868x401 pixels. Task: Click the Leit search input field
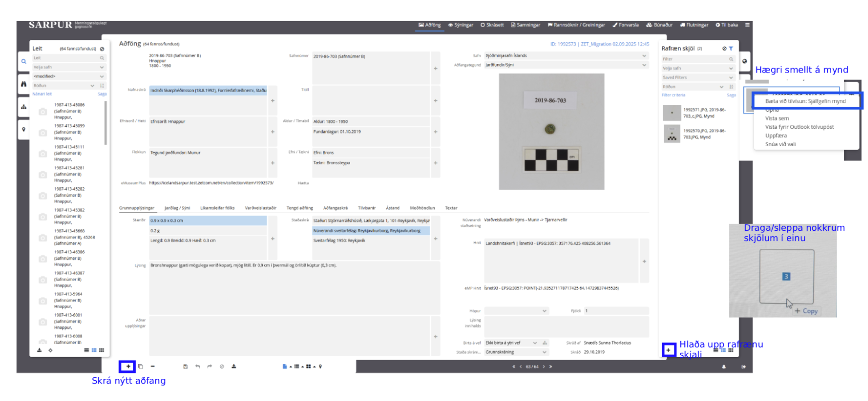tap(69, 58)
